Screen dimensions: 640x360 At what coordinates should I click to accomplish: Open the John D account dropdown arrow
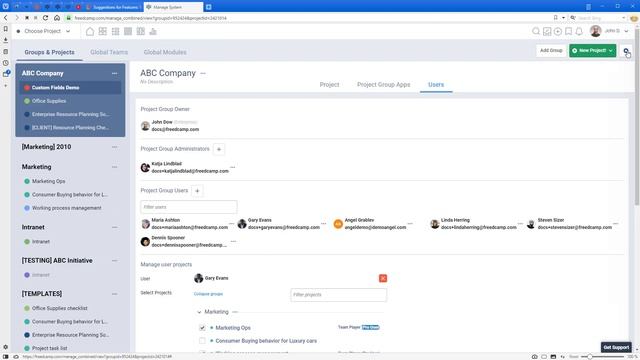click(627, 31)
